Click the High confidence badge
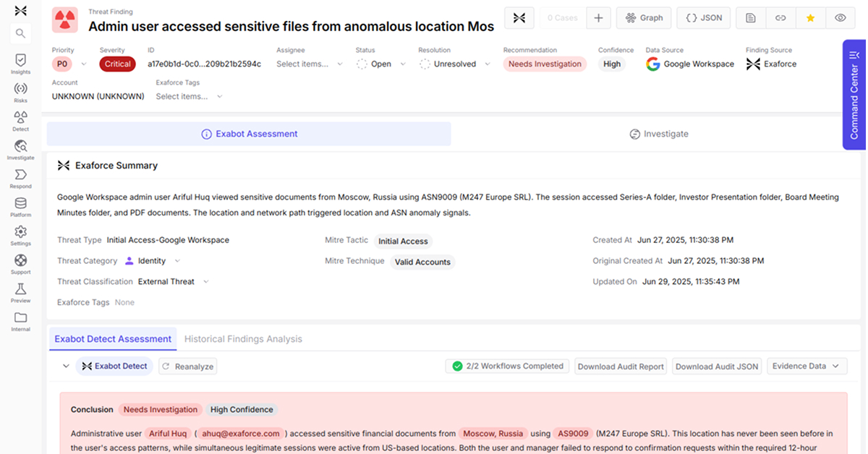Image resolution: width=868 pixels, height=454 pixels. (x=612, y=64)
